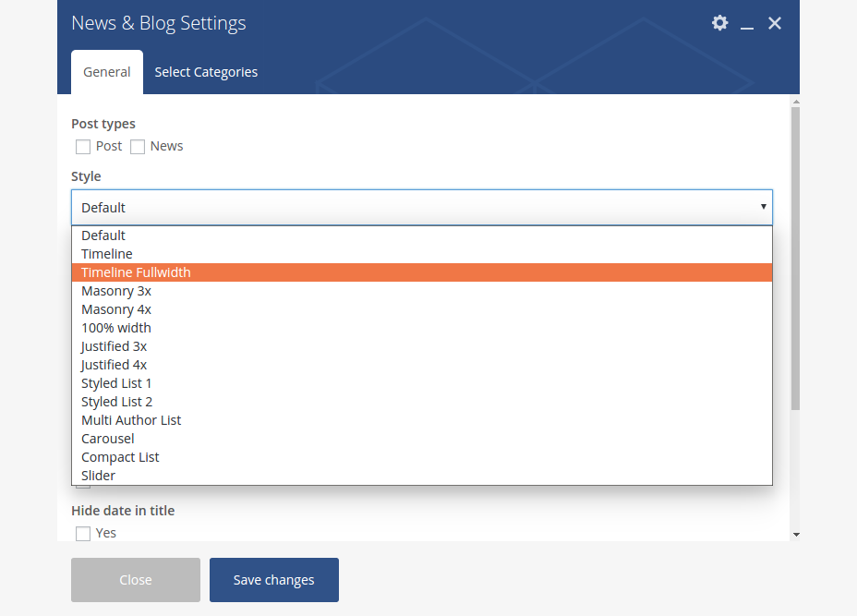Check Yes under Hide date in title

coord(83,534)
